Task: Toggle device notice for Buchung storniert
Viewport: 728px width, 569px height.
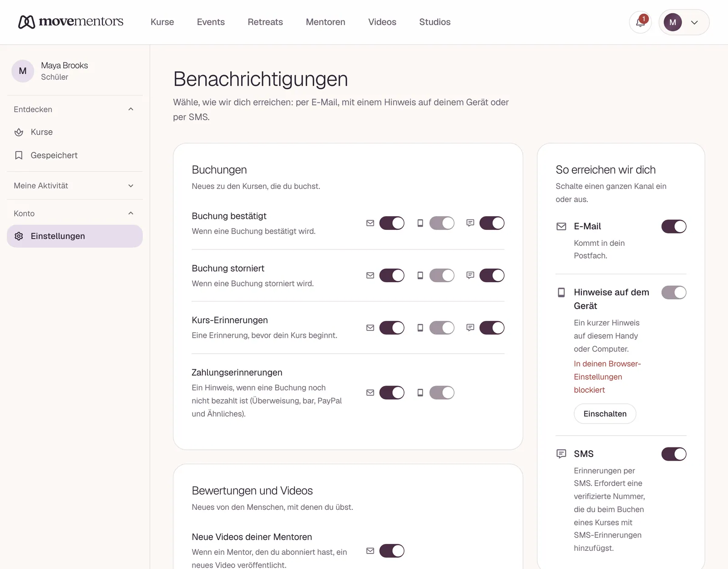Action: [x=442, y=275]
